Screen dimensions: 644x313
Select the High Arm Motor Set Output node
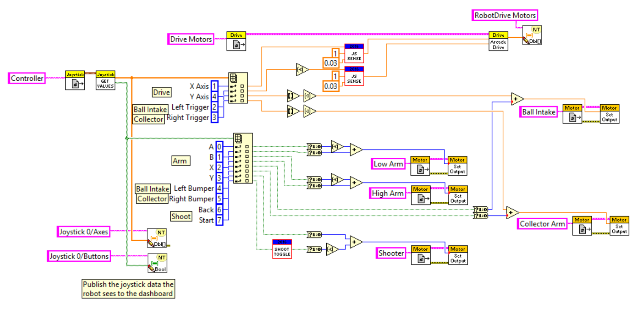coord(458,195)
